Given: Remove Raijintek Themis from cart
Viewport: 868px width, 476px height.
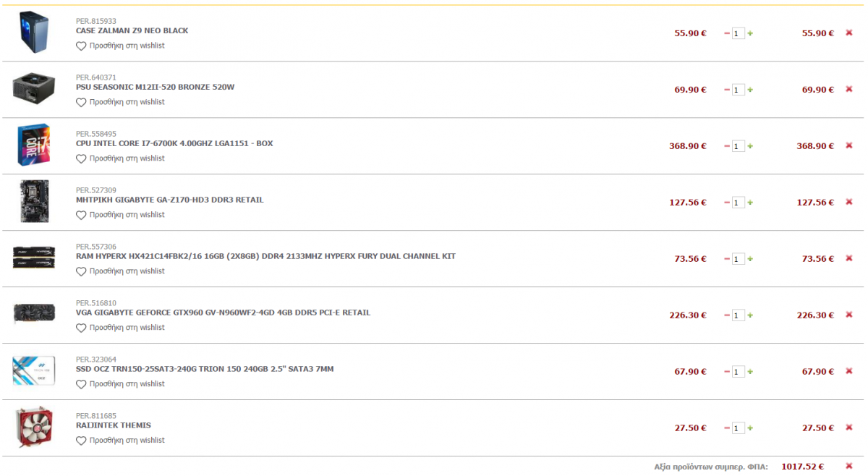Looking at the screenshot, I should (849, 428).
